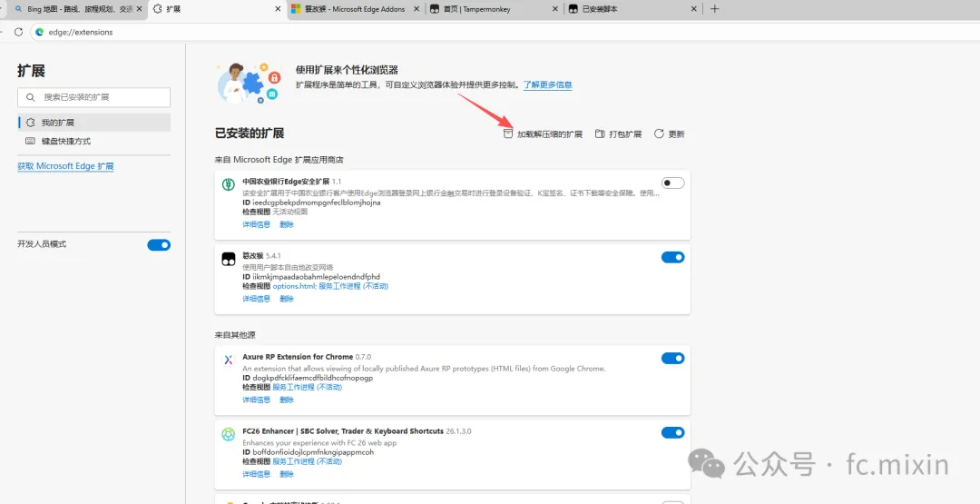Screen dimensions: 980x504
Task: Open a new tab with plus icon
Action: point(715,9)
